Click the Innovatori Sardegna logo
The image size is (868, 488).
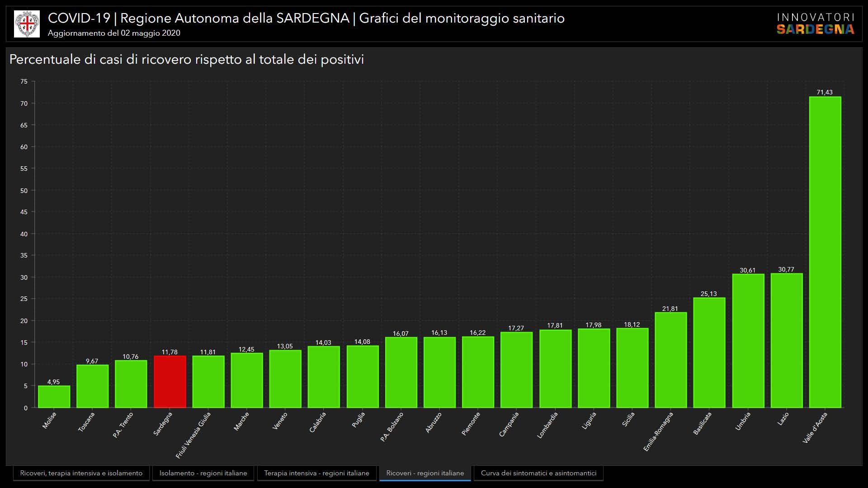(x=815, y=24)
